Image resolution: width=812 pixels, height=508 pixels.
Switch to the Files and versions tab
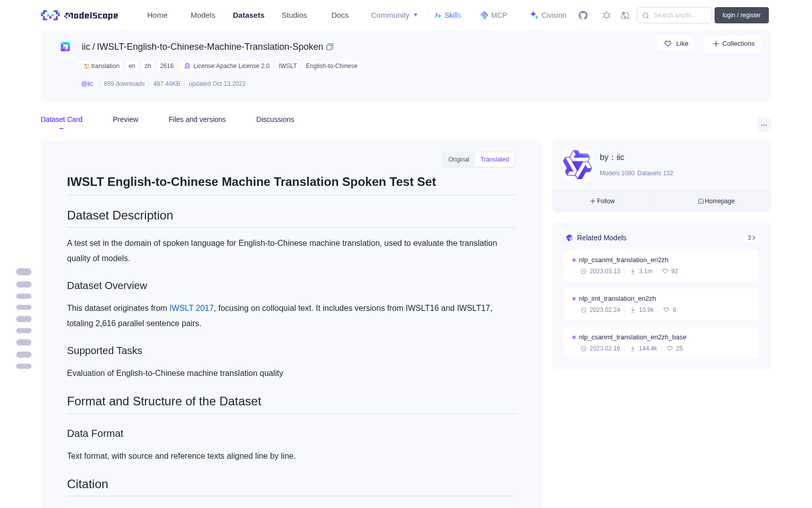[x=197, y=119]
